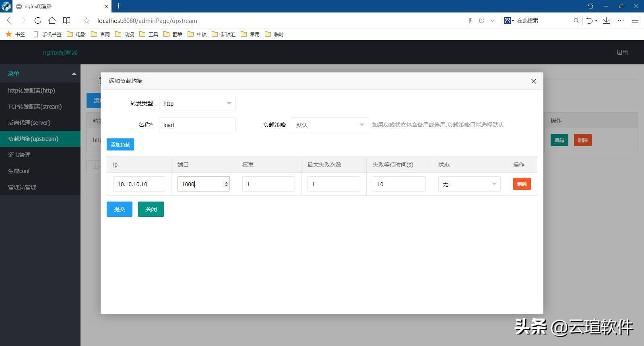Open 证书管理 menu item
644x346 pixels.
click(40, 155)
